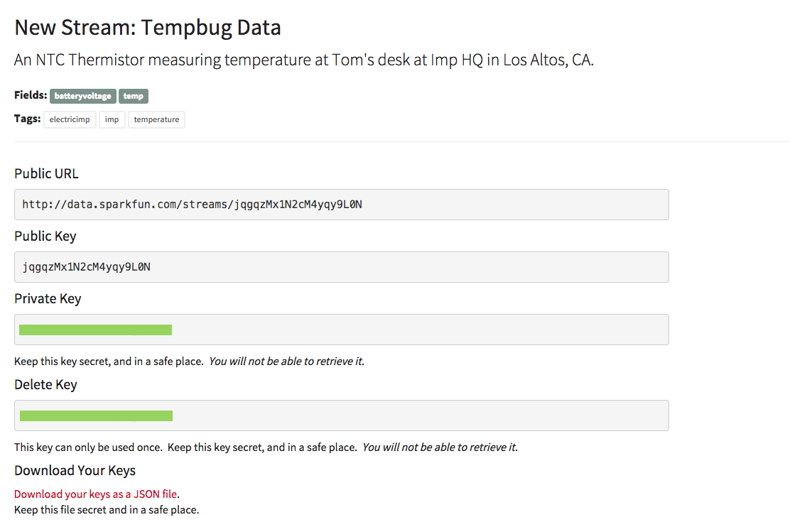This screenshot has width=790, height=532.
Task: Open the electricimp tag
Action: pyautogui.click(x=70, y=119)
